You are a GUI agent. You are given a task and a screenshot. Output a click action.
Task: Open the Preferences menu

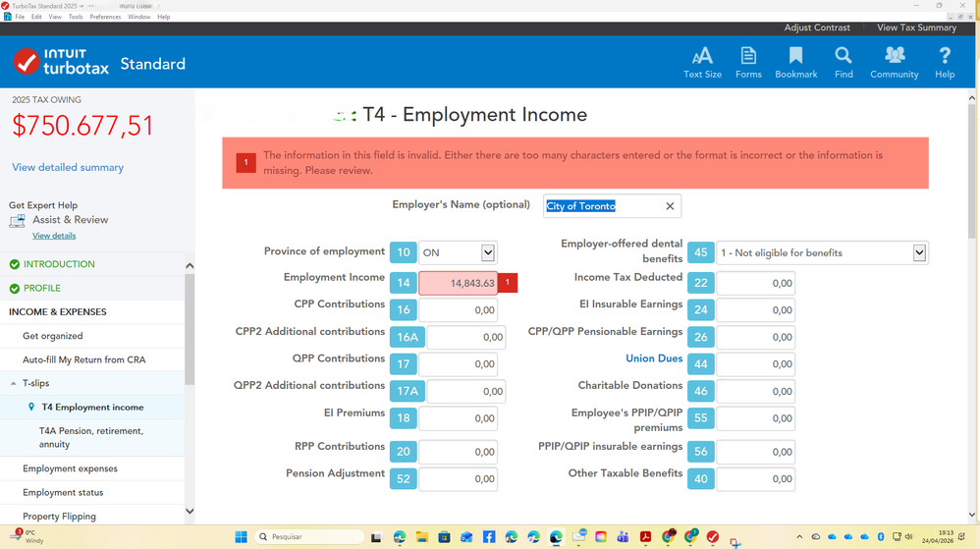click(105, 17)
